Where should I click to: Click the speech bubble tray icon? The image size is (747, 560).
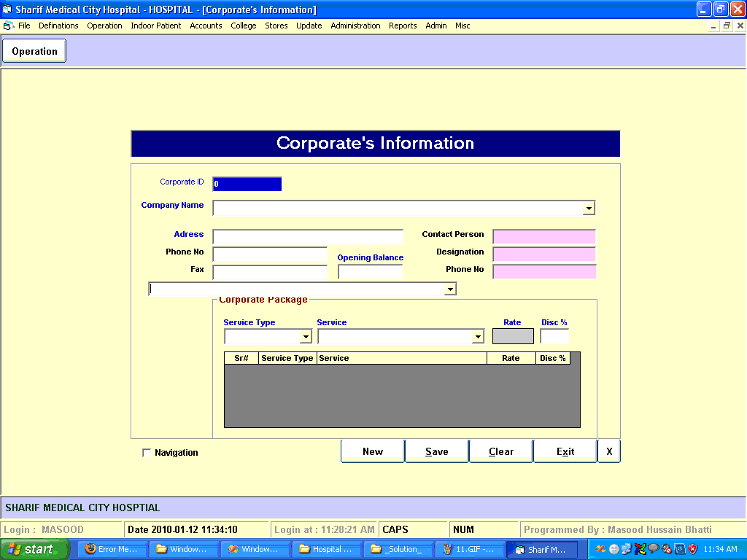pyautogui.click(x=653, y=549)
